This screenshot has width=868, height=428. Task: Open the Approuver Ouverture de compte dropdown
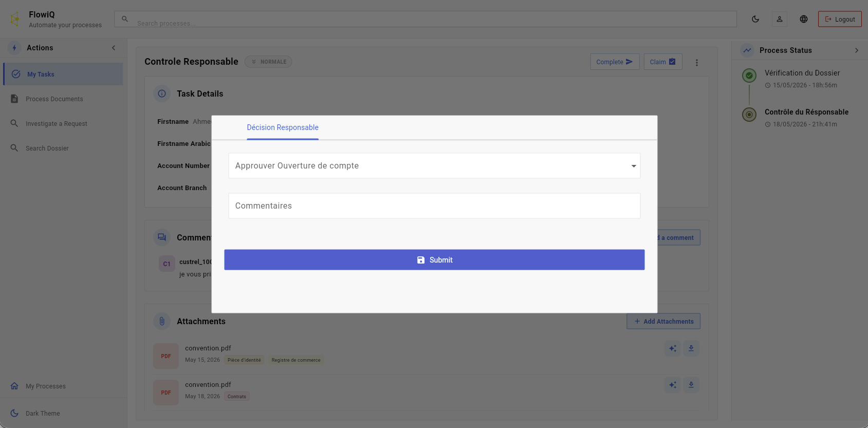[x=434, y=165]
